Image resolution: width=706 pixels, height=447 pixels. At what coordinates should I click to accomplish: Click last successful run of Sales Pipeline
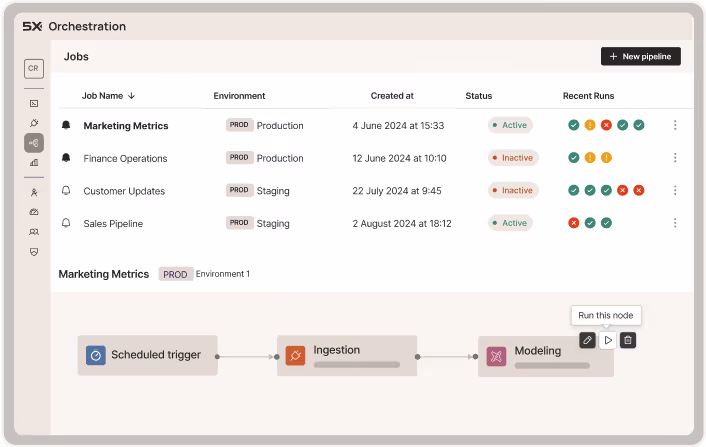606,223
